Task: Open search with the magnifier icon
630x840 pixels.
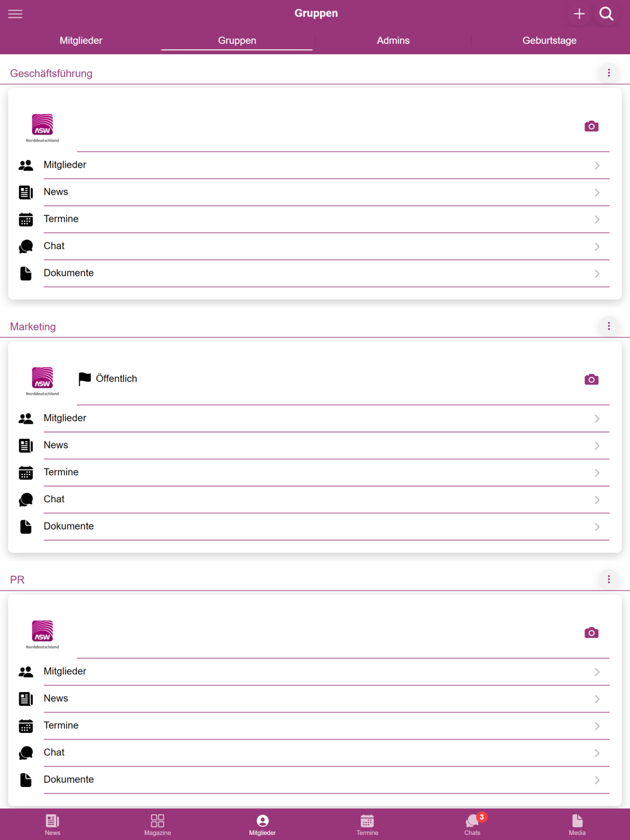Action: [x=607, y=14]
